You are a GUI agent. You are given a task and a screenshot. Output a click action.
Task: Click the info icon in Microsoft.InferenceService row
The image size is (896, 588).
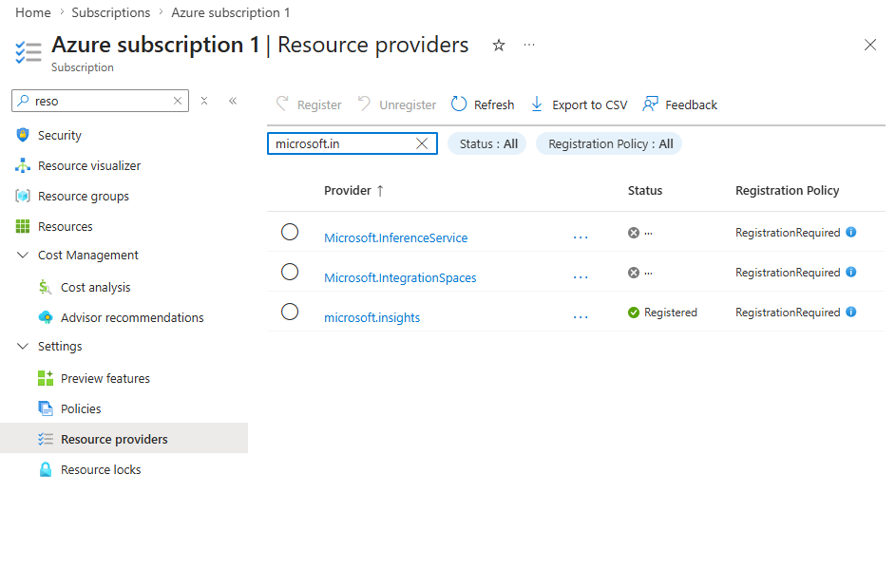850,232
